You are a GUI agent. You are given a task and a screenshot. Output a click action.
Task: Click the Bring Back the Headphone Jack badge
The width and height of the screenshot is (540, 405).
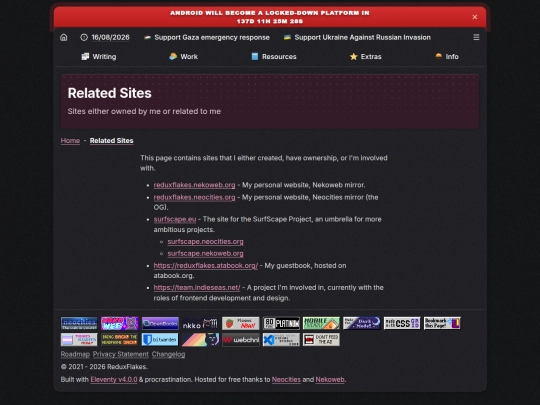[x=120, y=340]
